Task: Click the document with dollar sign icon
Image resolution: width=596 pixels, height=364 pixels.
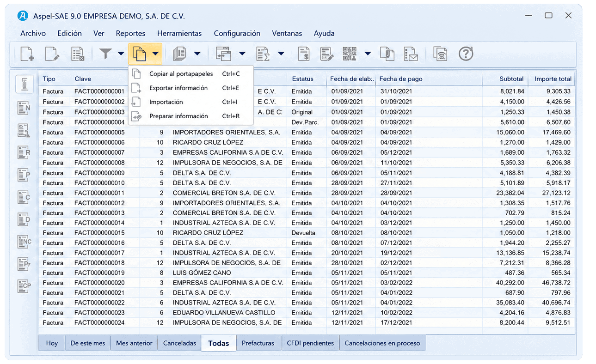Action: [x=303, y=54]
